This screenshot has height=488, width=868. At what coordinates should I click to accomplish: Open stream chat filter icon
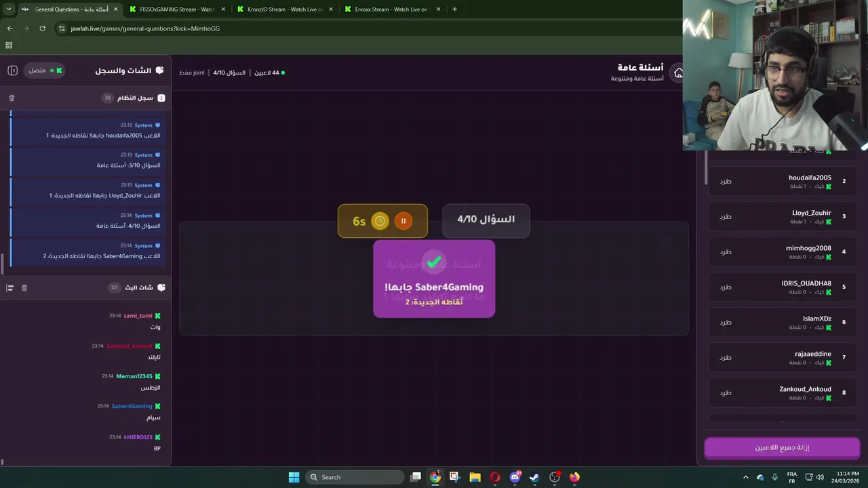pyautogui.click(x=10, y=288)
